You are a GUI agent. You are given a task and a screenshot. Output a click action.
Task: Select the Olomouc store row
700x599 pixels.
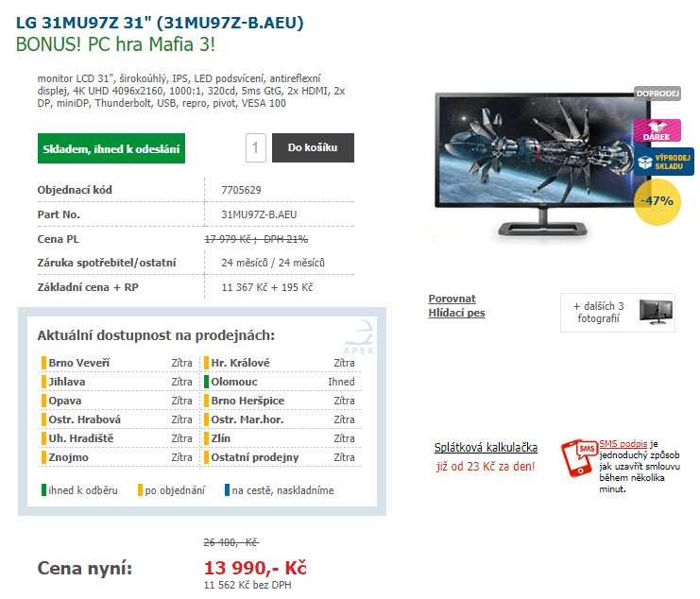(x=280, y=382)
